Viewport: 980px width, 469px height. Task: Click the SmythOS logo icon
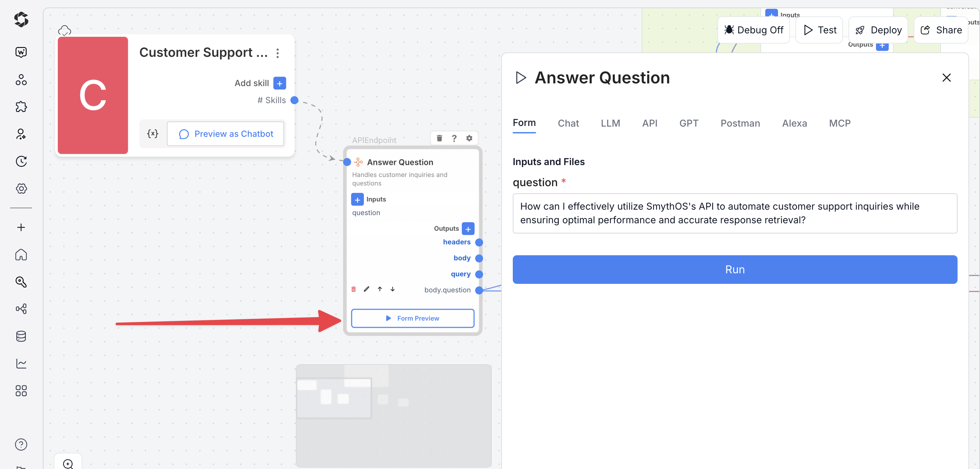[21, 19]
